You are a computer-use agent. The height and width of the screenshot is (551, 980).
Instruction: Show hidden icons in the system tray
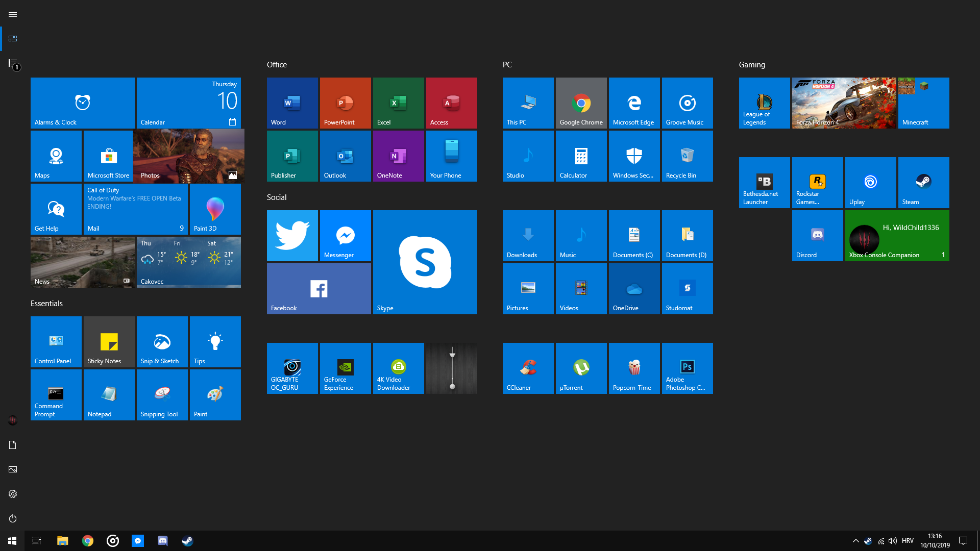point(856,540)
